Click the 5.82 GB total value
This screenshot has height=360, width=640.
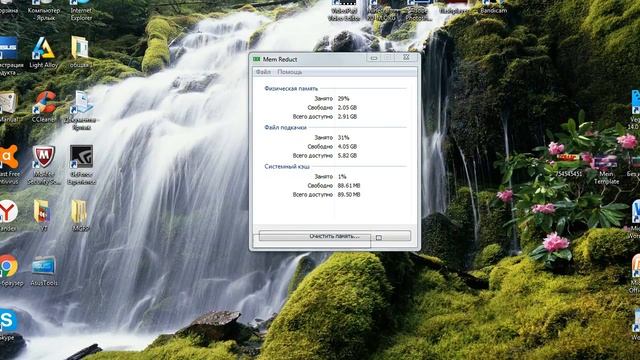[x=347, y=156]
